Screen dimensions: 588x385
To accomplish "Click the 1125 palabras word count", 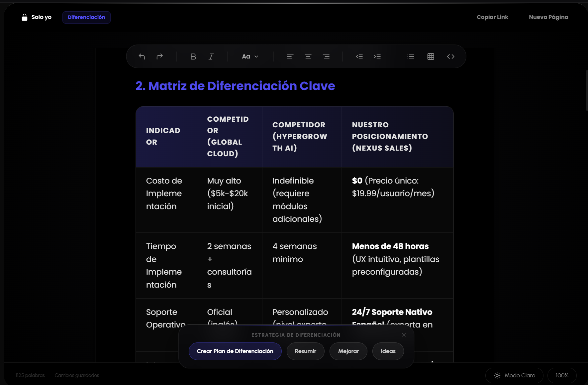I will pyautogui.click(x=30, y=375).
